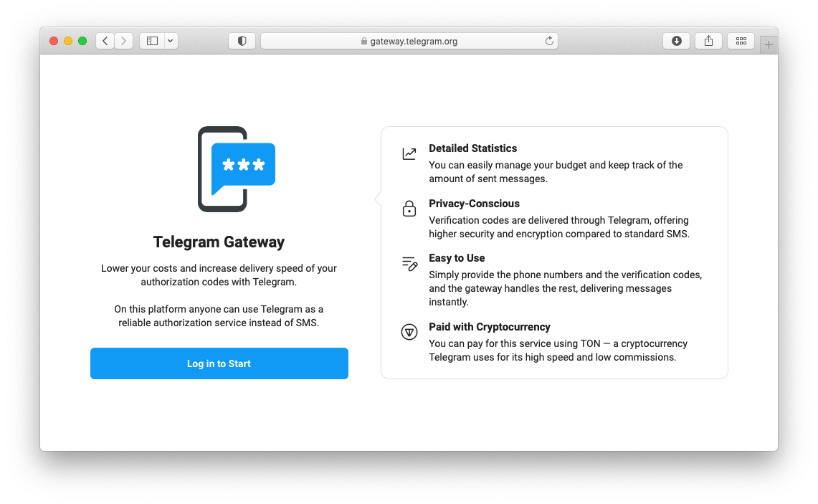Viewport: 818px width, 504px height.
Task: Show downloads via the download arrow icon
Action: (x=677, y=41)
